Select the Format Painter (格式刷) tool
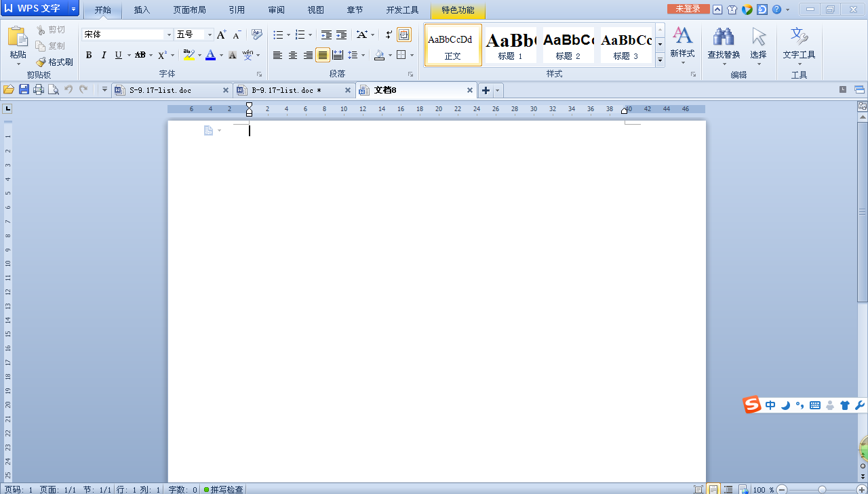Screen dimensions: 868x494 (55, 62)
